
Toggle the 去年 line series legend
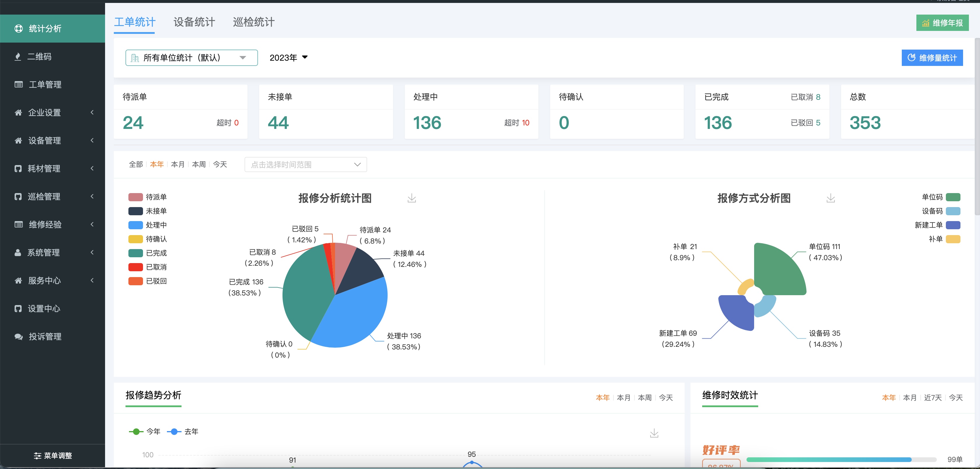click(x=174, y=431)
